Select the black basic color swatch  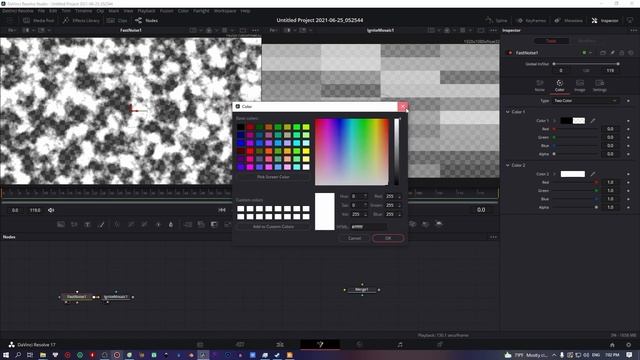point(241,127)
